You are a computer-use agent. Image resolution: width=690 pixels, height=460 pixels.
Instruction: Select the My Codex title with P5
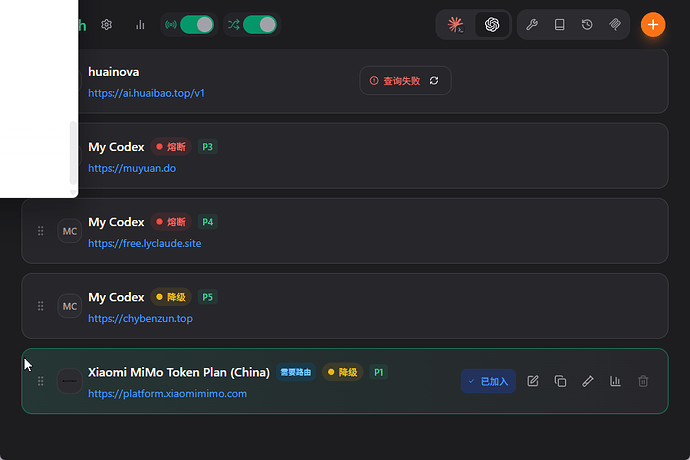point(116,298)
